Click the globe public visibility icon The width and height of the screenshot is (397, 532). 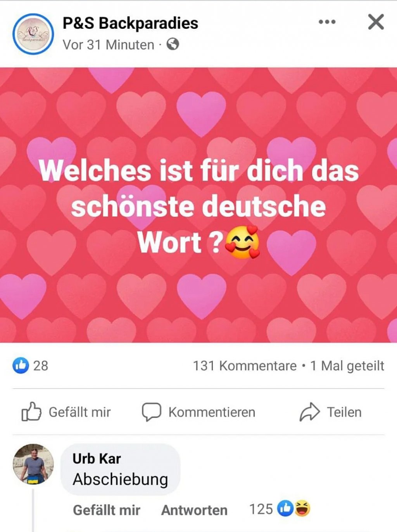[173, 44]
